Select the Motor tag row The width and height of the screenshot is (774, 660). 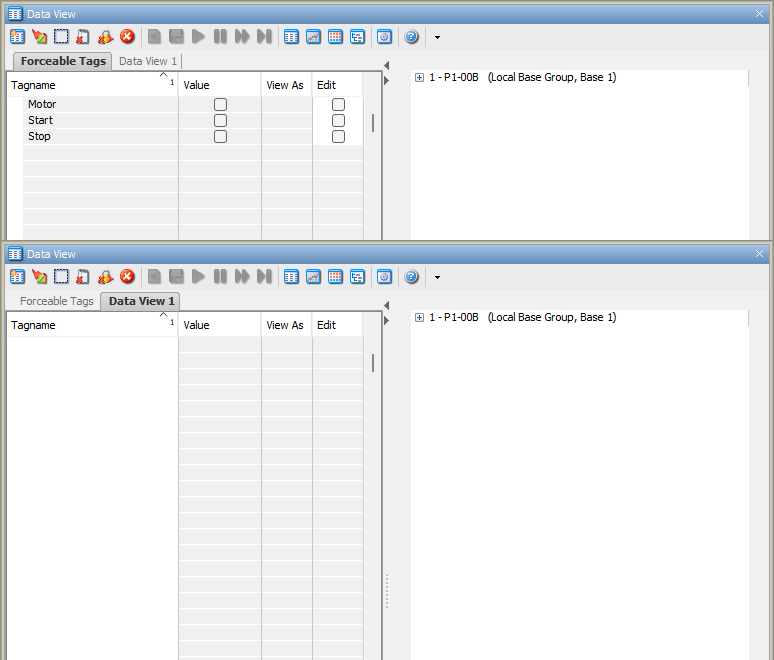42,105
